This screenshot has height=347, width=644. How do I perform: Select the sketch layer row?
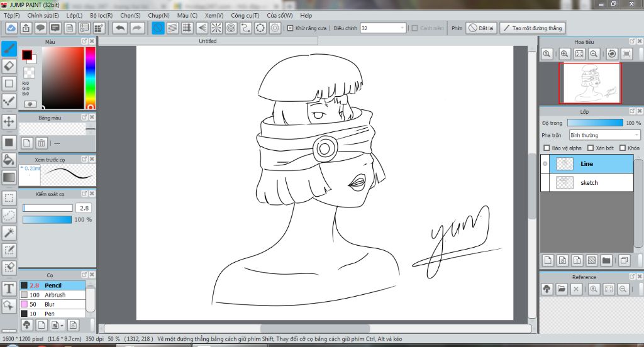pyautogui.click(x=587, y=182)
